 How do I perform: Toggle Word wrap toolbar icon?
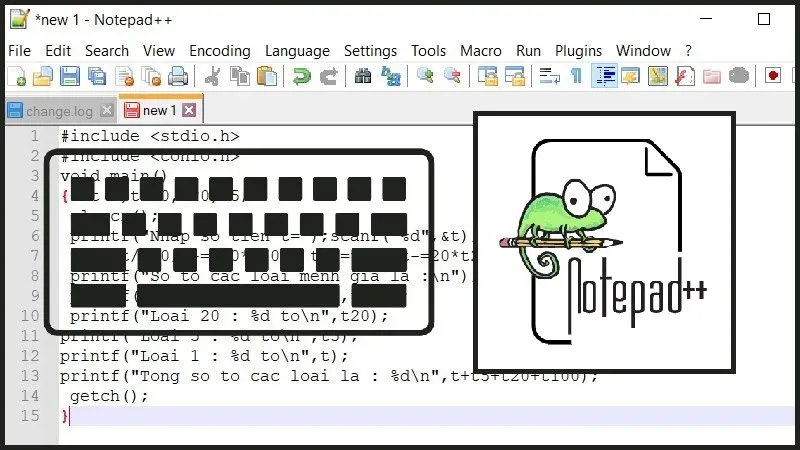(549, 77)
